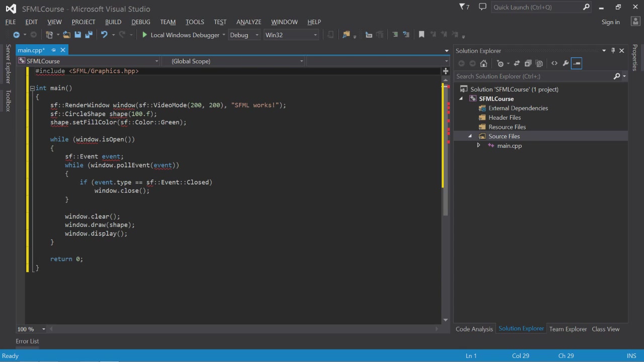The image size is (644, 362).
Task: Select the Resource Files folder
Action: [507, 127]
